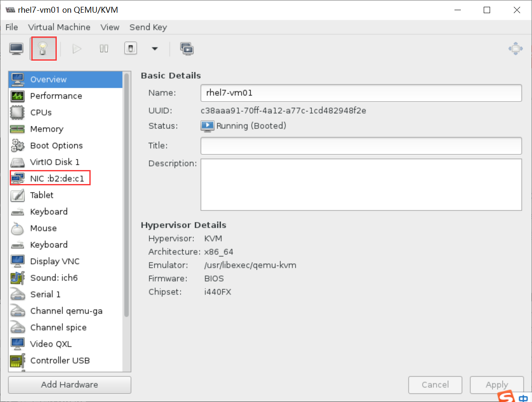This screenshot has width=532, height=402.
Task: Open the shutdown options dropdown arrow
Action: coord(154,48)
